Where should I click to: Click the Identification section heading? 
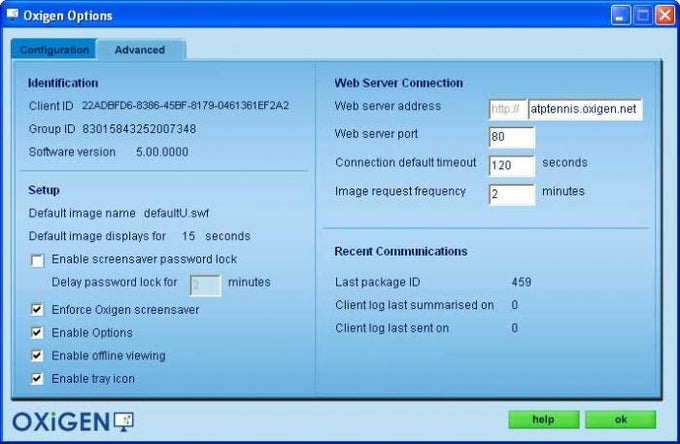click(63, 83)
